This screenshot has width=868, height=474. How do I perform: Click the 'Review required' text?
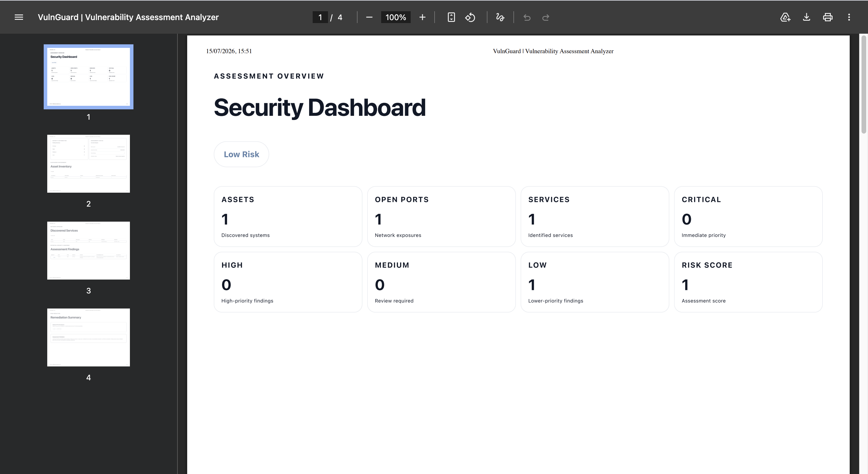click(394, 301)
